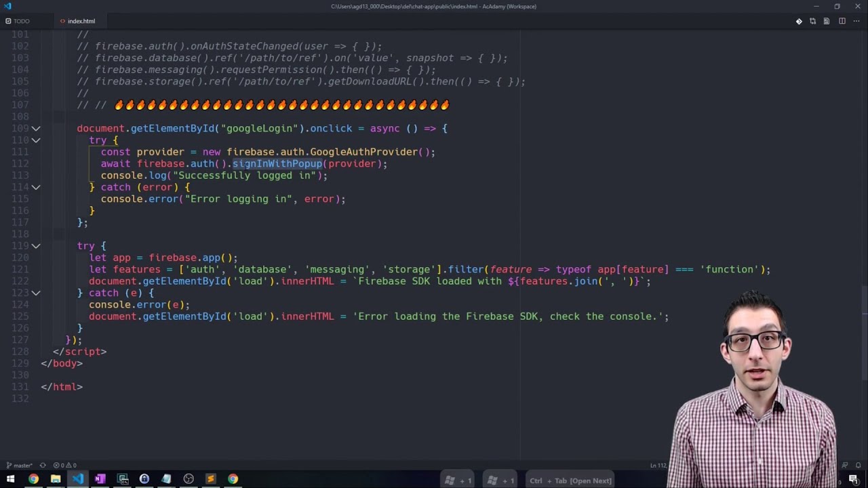The height and width of the screenshot is (488, 868).
Task: Select the index.html editor tab
Action: click(x=81, y=21)
